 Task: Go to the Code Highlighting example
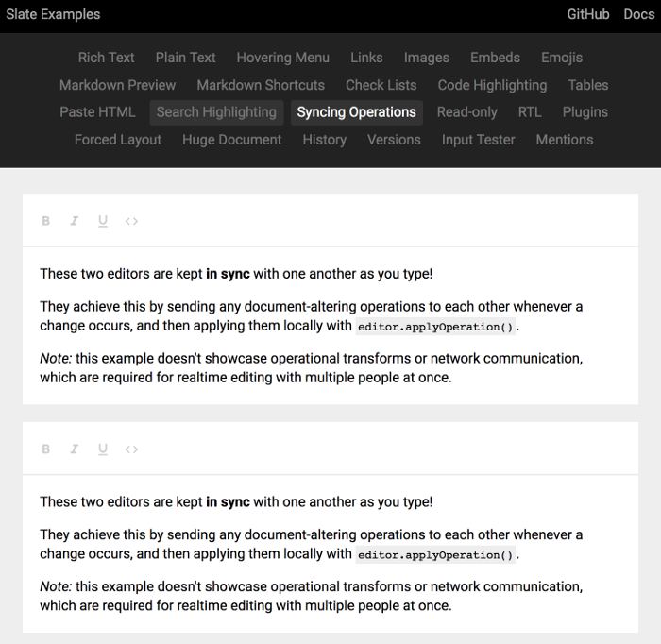click(492, 85)
